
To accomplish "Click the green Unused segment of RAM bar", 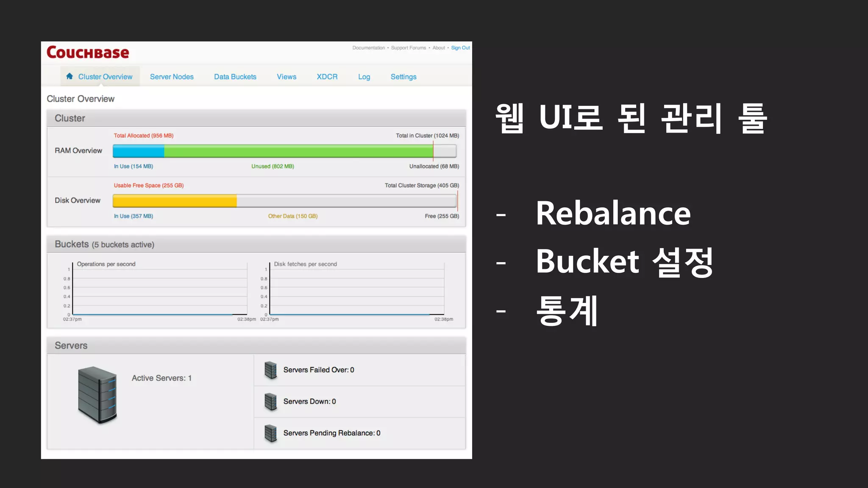I will point(298,151).
